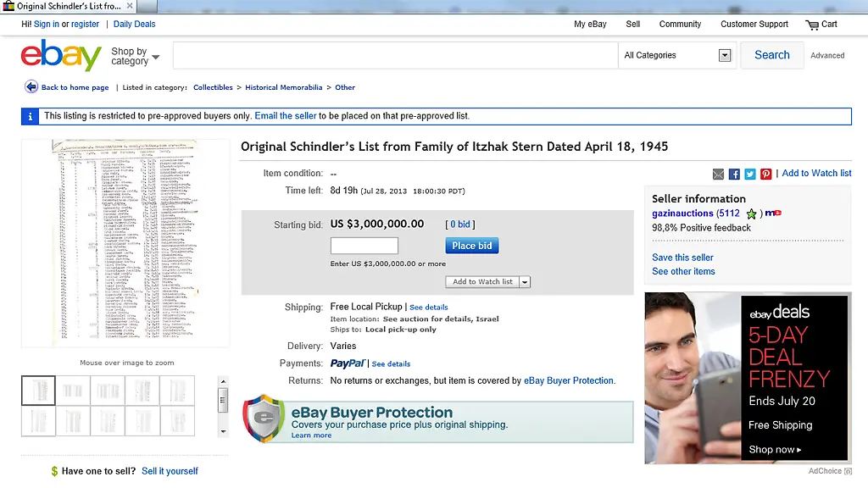Image resolution: width=868 pixels, height=488 pixels.
Task: Click the seller's green feedback star
Action: click(x=751, y=213)
